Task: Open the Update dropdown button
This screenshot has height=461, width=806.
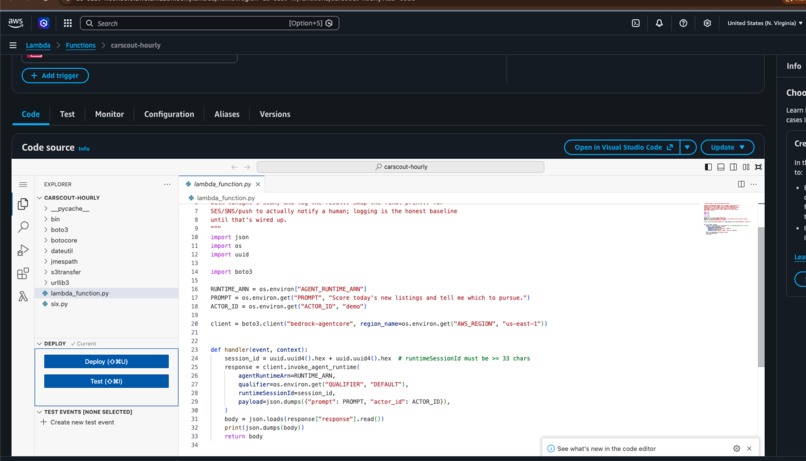Action: 727,147
